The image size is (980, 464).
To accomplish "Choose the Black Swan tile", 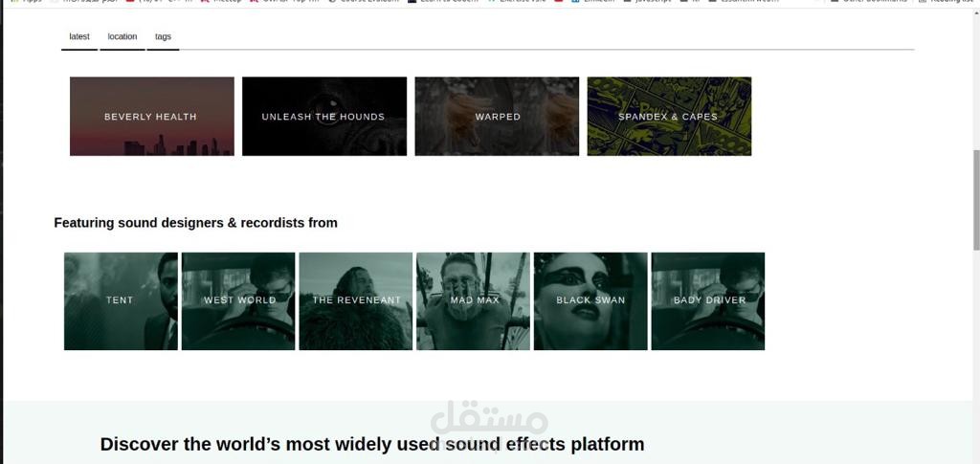I will [590, 301].
